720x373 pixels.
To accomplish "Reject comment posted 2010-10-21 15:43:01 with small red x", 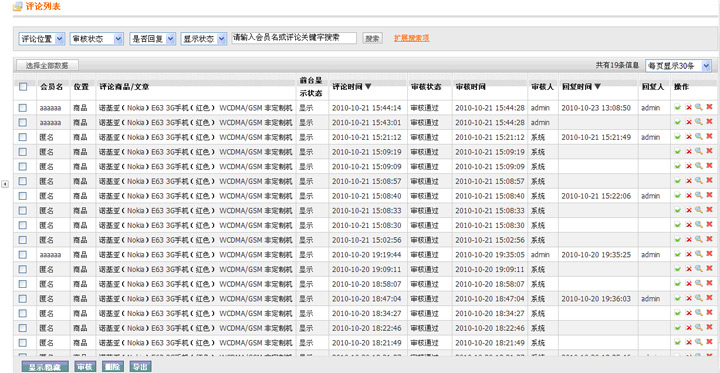I will click(x=688, y=122).
